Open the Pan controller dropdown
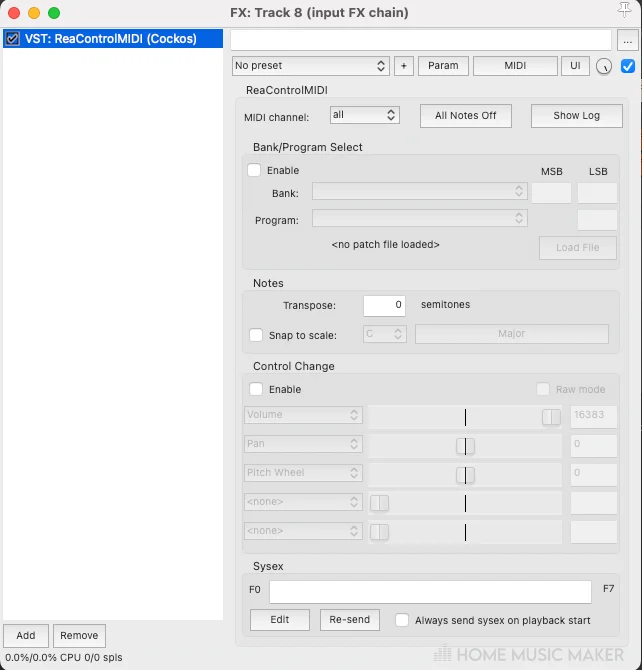The width and height of the screenshot is (642, 670). [303, 444]
